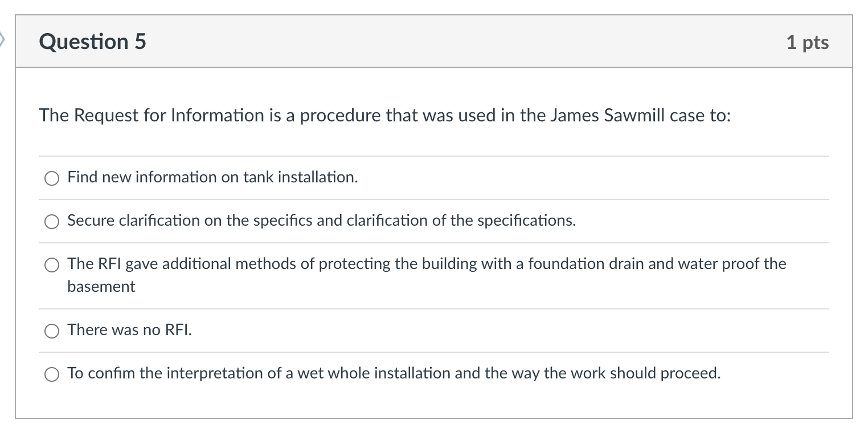Click answer text "Find new information on tank installation."
868x432 pixels.
(212, 177)
